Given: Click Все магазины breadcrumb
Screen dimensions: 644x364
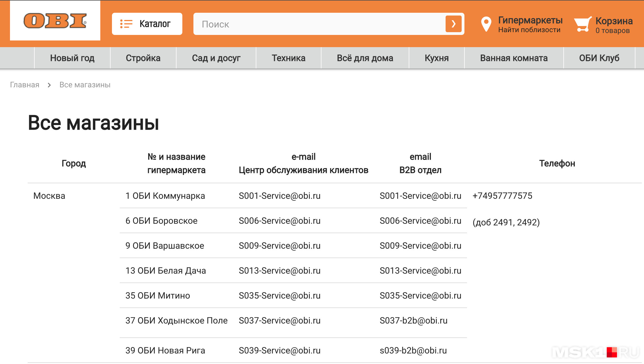Looking at the screenshot, I should tap(85, 85).
